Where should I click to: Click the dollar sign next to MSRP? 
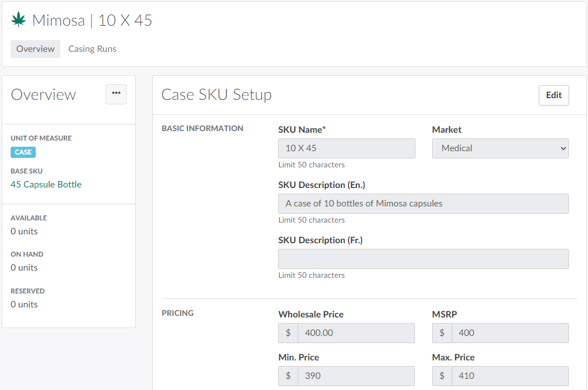click(442, 333)
